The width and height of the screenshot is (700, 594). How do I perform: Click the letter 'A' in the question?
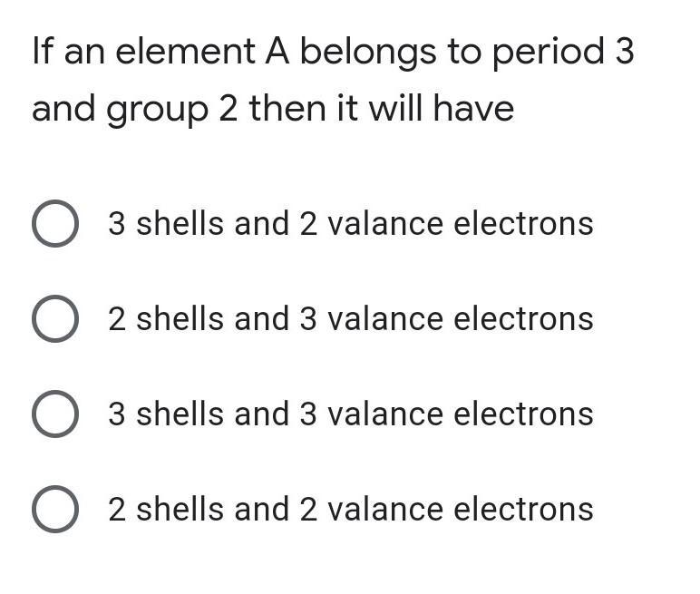click(277, 52)
